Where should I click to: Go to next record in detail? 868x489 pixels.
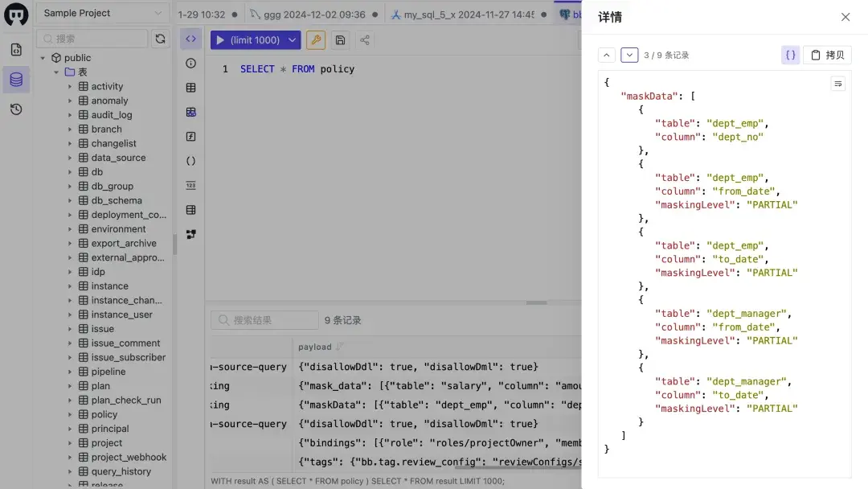pyautogui.click(x=628, y=55)
